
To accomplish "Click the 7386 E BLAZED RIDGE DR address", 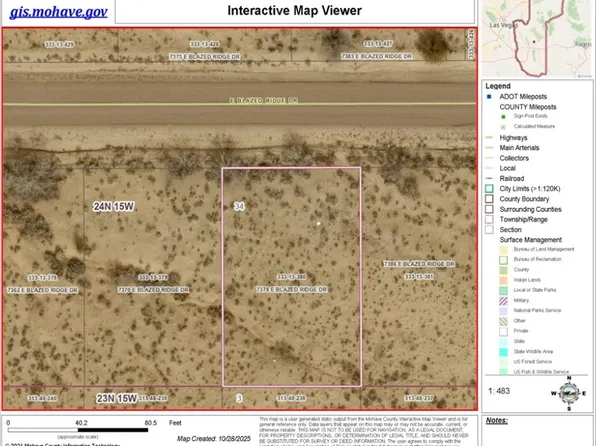I will pos(419,264).
